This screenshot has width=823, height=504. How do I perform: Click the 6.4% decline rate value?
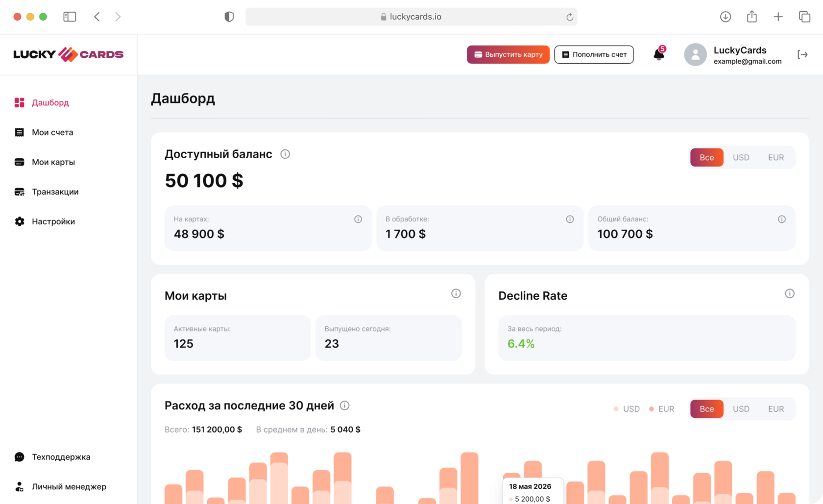coord(521,344)
